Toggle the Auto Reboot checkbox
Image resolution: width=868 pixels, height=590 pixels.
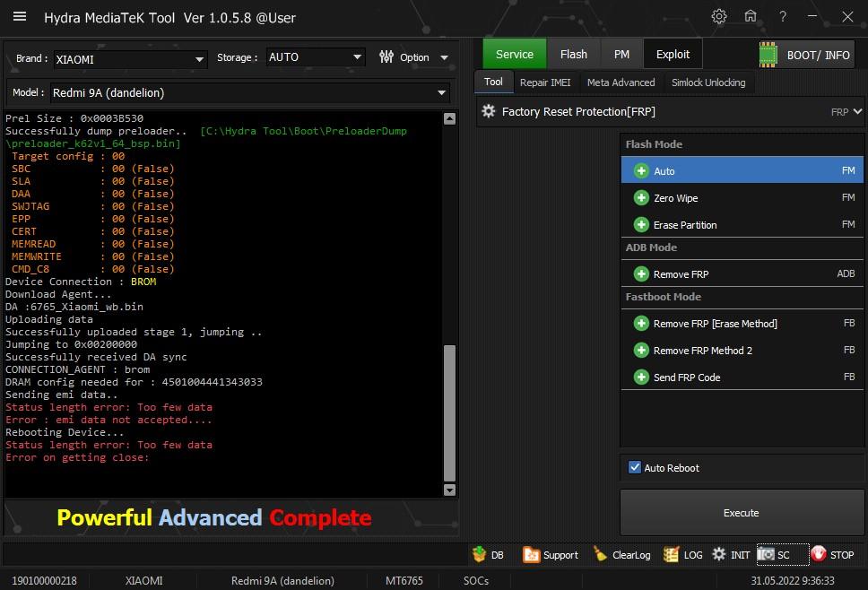tap(635, 467)
